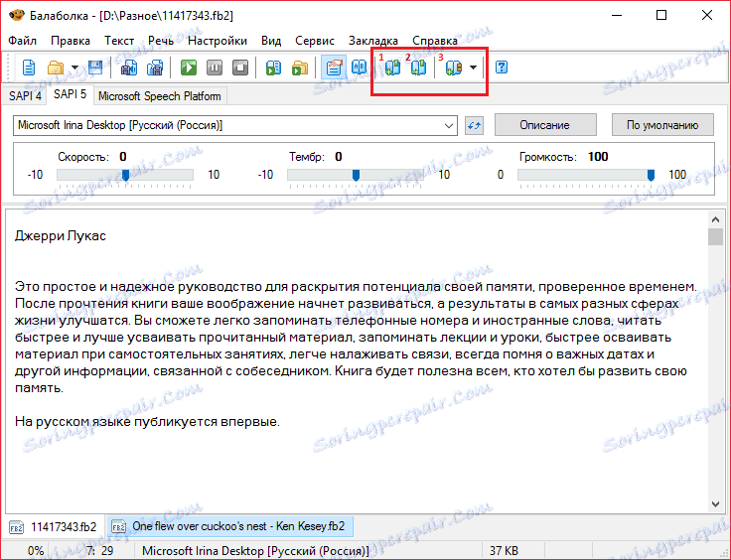
Task: Adjust the Тембр slider
Action: [356, 175]
